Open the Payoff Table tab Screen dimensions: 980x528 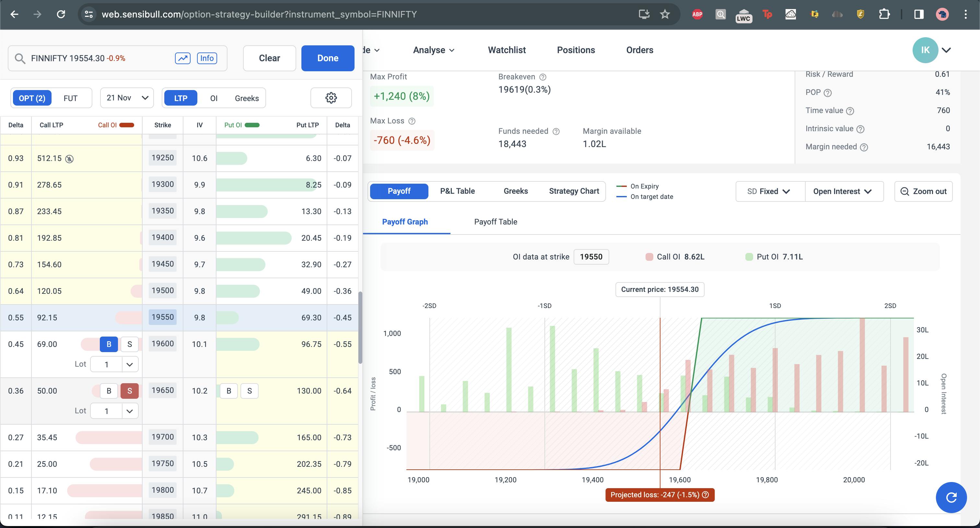click(495, 222)
